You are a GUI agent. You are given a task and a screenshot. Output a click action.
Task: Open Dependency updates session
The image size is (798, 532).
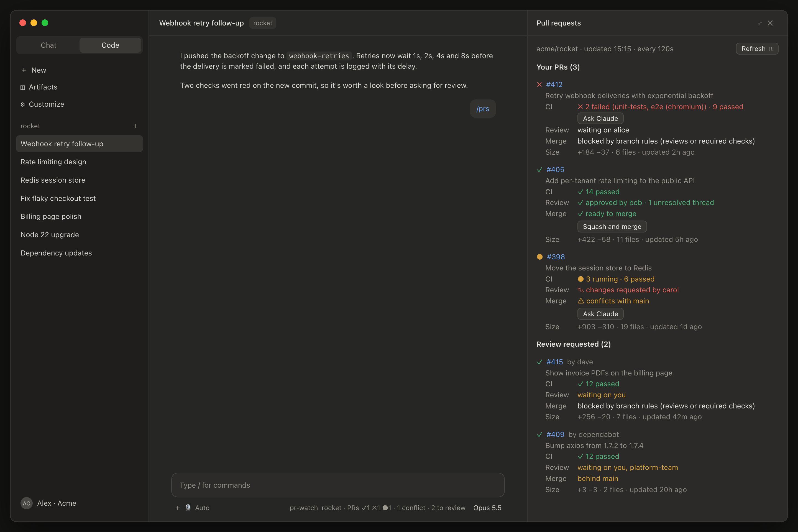click(80, 253)
